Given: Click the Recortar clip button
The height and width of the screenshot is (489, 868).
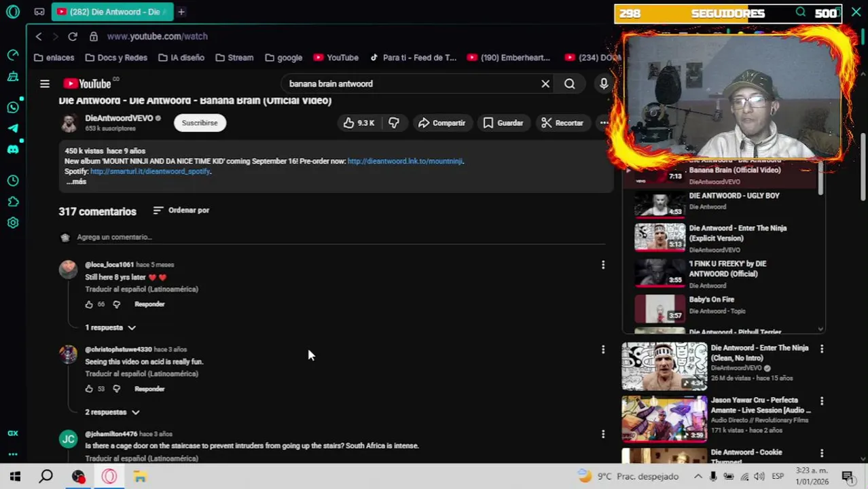Looking at the screenshot, I should tap(562, 123).
